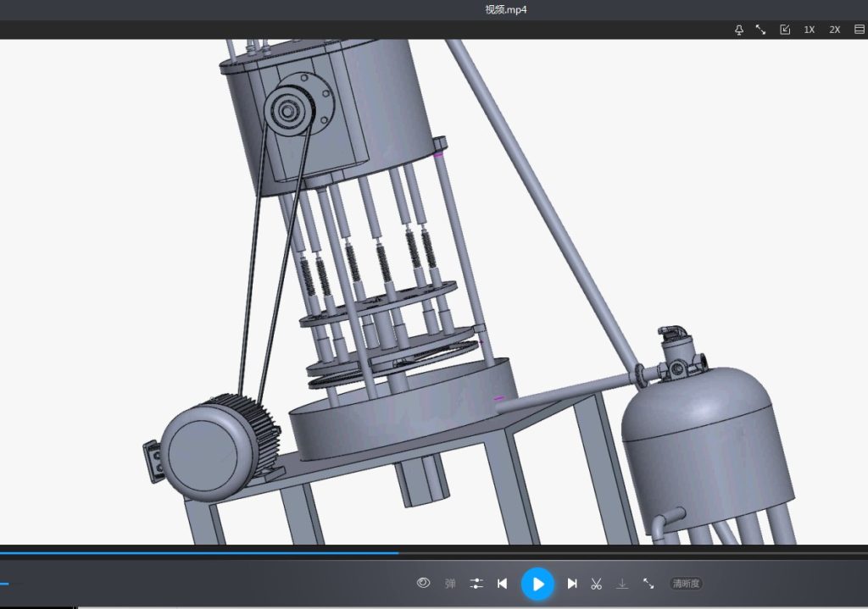Screen dimensions: 868x609
Task: Click the download arrow icon
Action: [x=622, y=584]
